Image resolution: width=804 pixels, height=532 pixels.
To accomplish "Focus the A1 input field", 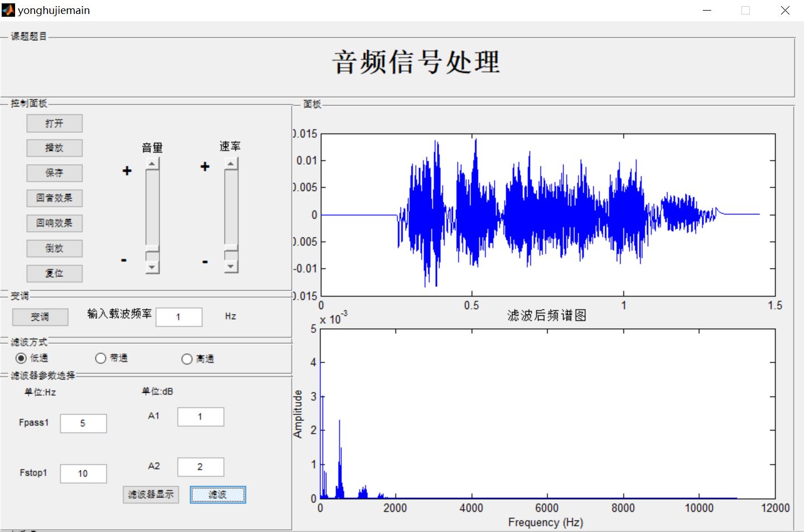I will 201,417.
